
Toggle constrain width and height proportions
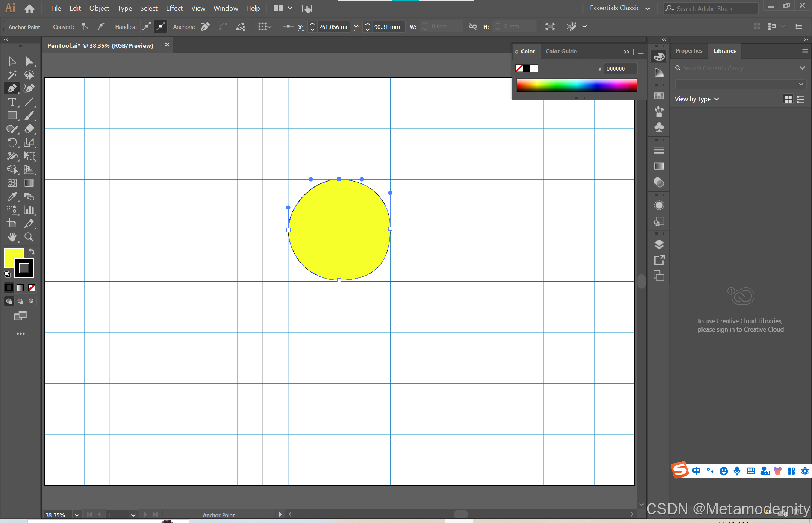click(x=473, y=27)
